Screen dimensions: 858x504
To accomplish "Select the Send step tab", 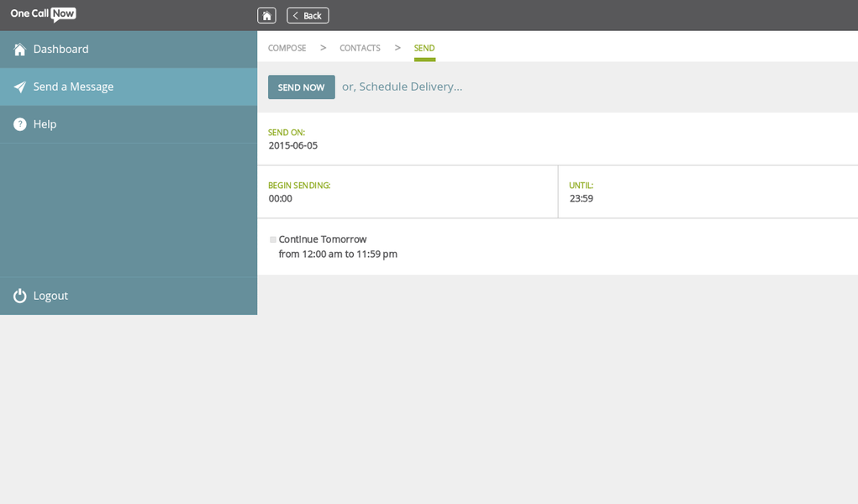I will [x=424, y=48].
